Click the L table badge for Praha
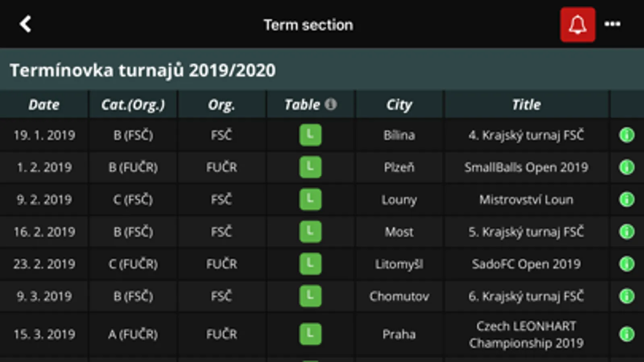644x362 pixels. (x=310, y=334)
